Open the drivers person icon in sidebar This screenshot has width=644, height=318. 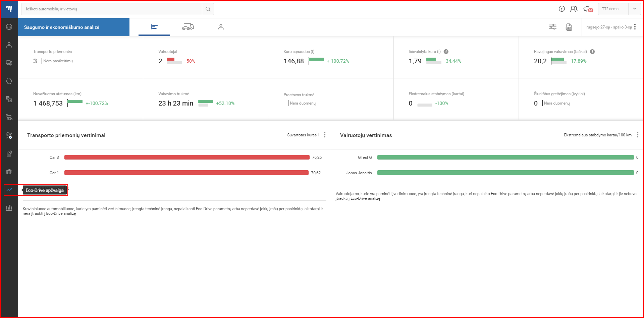coord(9,45)
